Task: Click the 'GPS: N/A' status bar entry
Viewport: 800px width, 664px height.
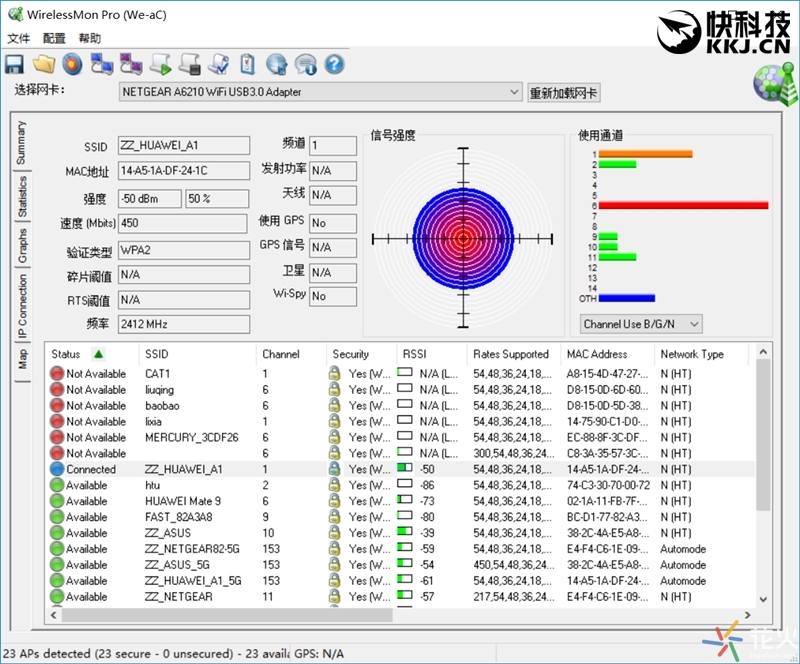Action: [x=319, y=654]
